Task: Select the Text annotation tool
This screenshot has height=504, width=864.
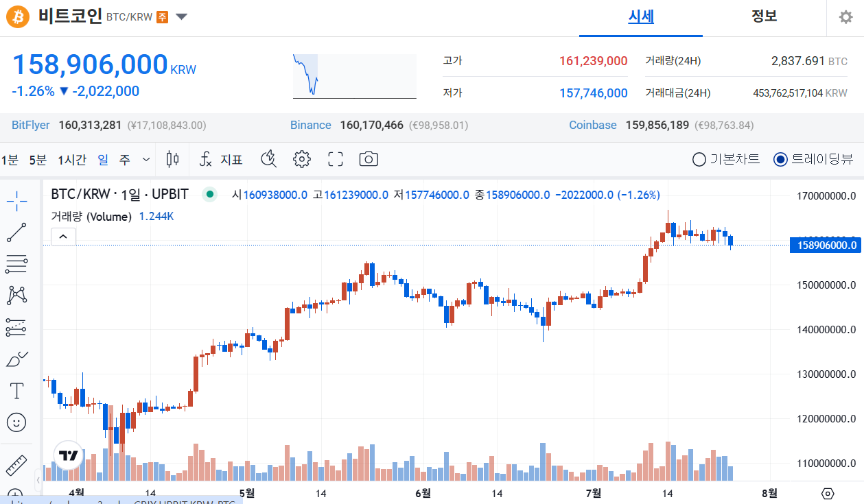Action: [17, 391]
